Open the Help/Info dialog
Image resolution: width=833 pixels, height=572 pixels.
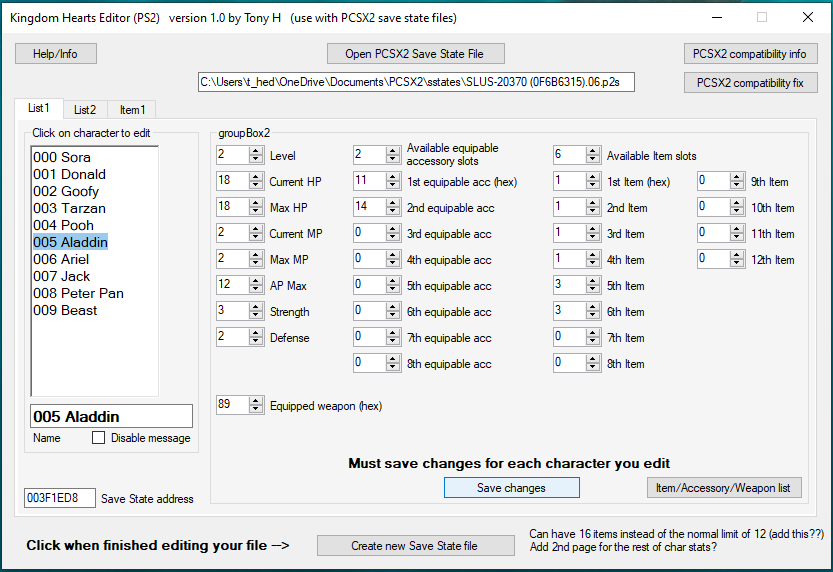pos(54,53)
